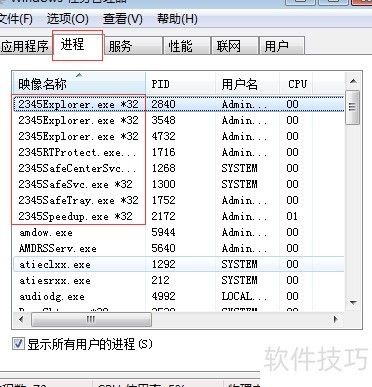Viewport: 372px width, 387px height.
Task: Click the vertical scrollbar thumb
Action: 353,107
